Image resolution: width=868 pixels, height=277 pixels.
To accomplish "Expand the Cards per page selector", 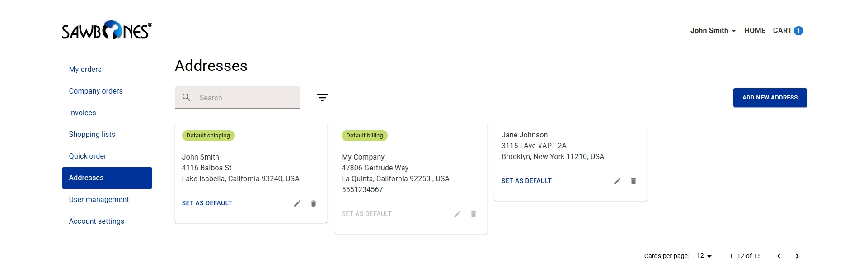I will coord(704,256).
